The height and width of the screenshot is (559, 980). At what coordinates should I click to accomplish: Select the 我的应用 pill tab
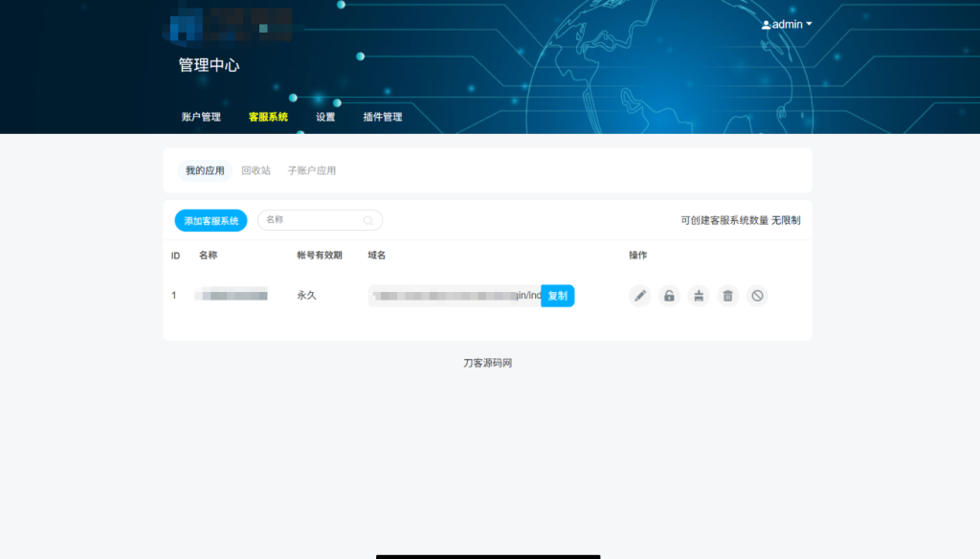point(205,169)
